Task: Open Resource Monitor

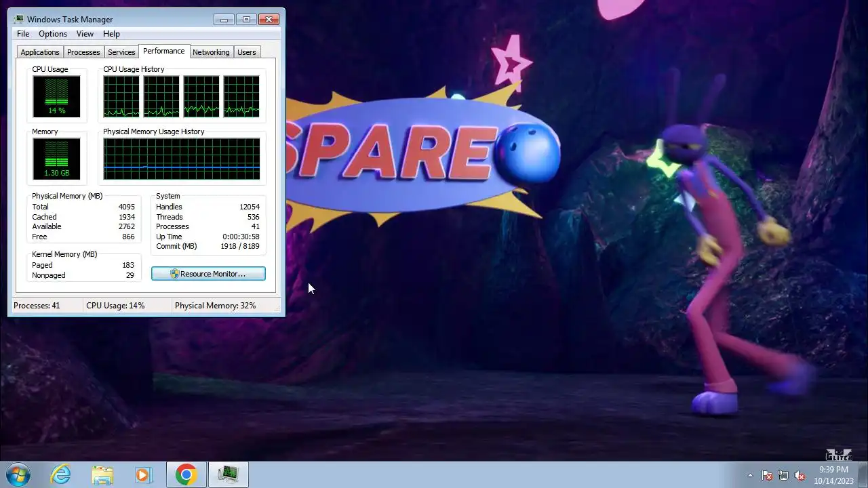Action: (208, 274)
